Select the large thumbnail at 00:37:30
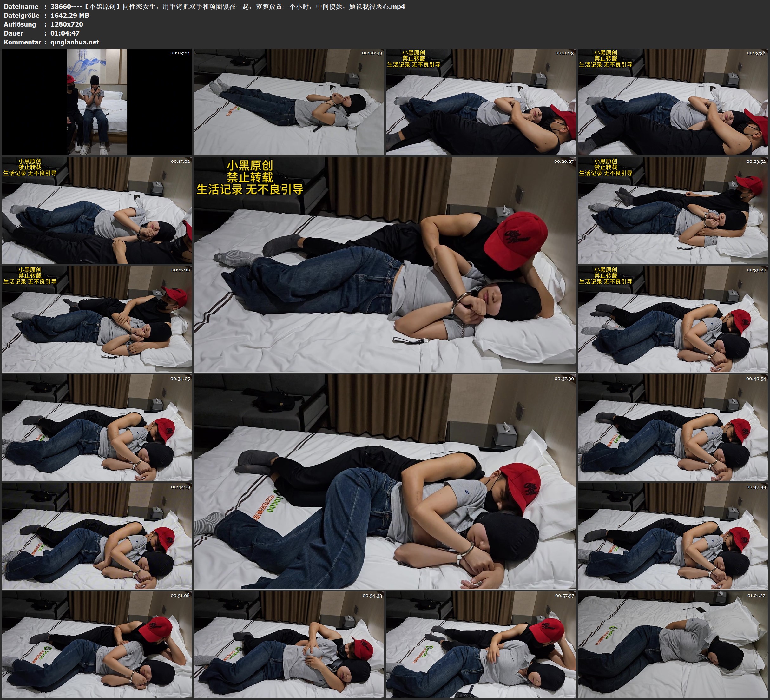This screenshot has width=770, height=700. 385,481
